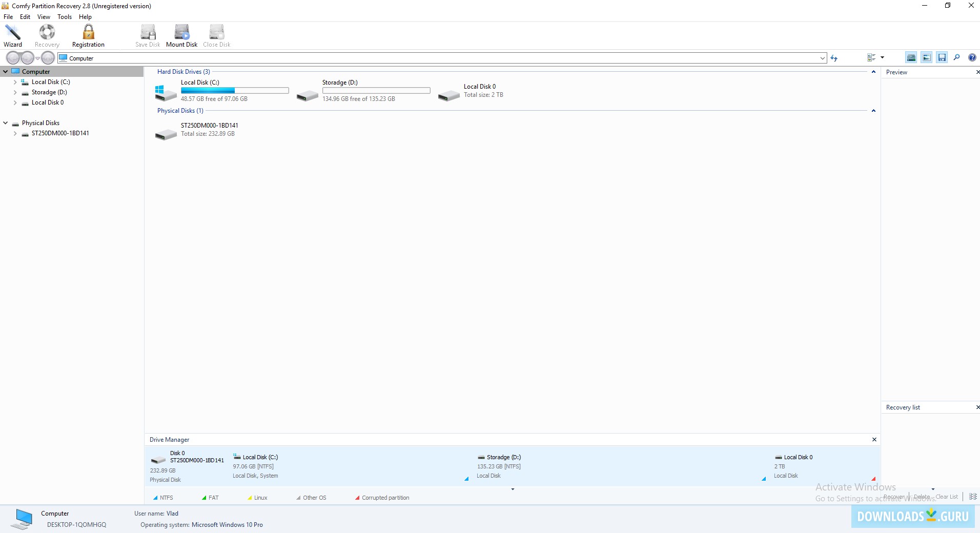Open the search tool in the toolbar
This screenshot has width=980, height=533.
click(957, 57)
